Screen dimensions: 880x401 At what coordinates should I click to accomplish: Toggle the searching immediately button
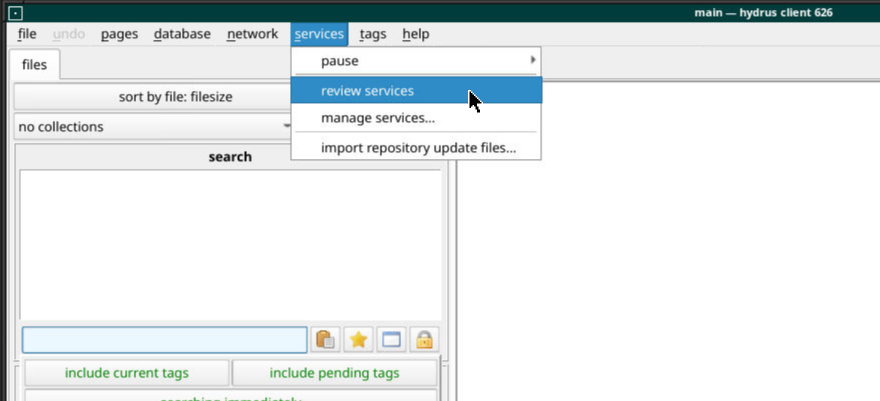(230, 397)
